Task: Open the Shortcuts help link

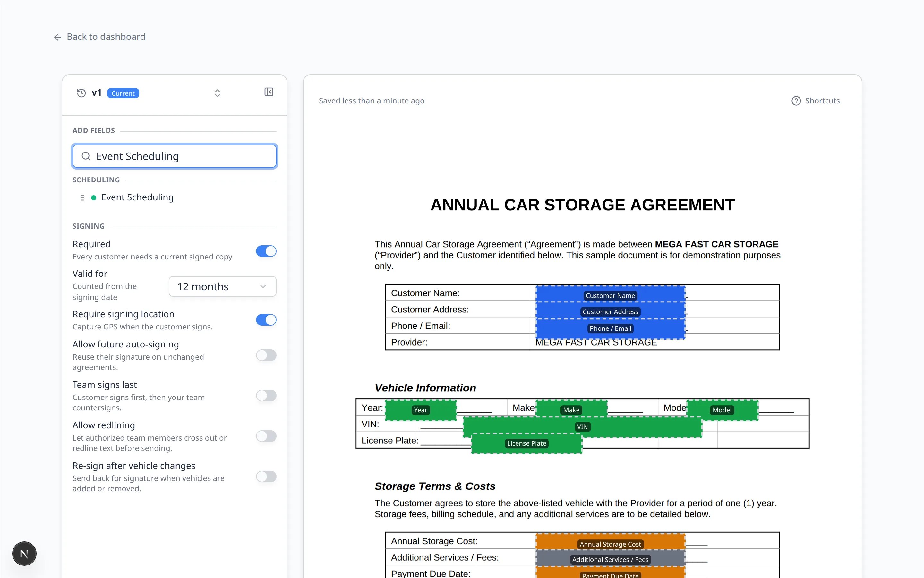Action: pyautogui.click(x=816, y=101)
